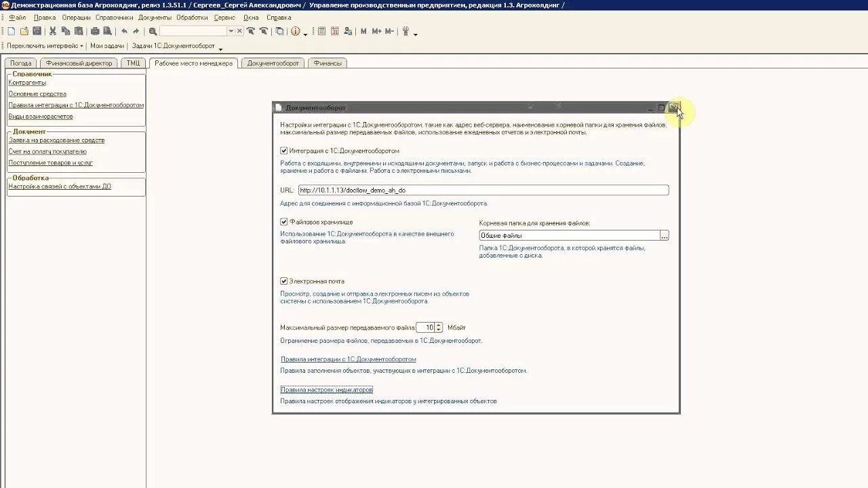Expand toolbar options arrow after tools icon

click(x=415, y=33)
